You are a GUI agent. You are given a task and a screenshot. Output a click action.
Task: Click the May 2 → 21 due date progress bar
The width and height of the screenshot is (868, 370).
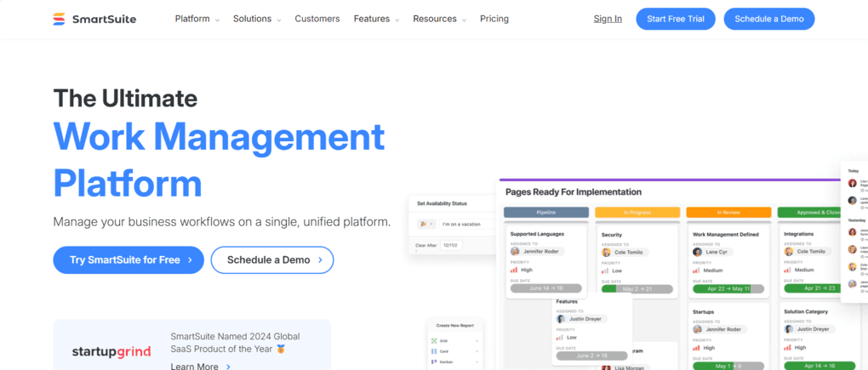pos(637,289)
